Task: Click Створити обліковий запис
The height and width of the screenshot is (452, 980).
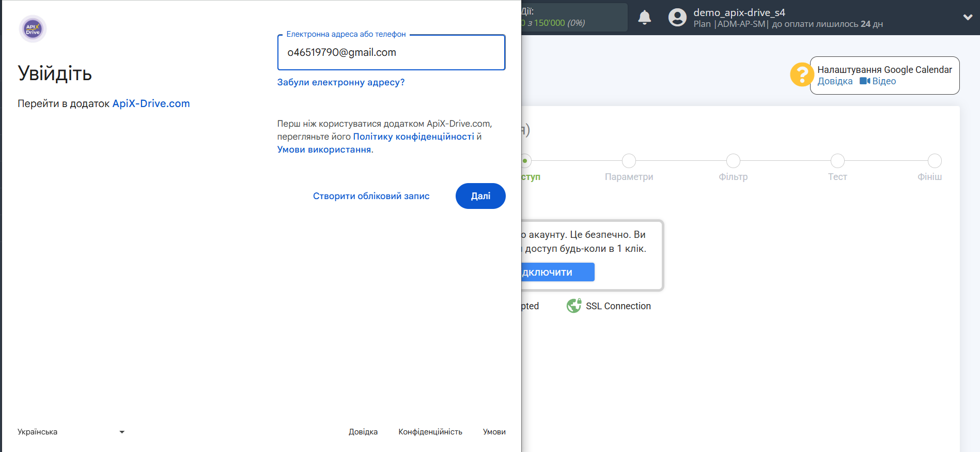Action: [x=371, y=196]
